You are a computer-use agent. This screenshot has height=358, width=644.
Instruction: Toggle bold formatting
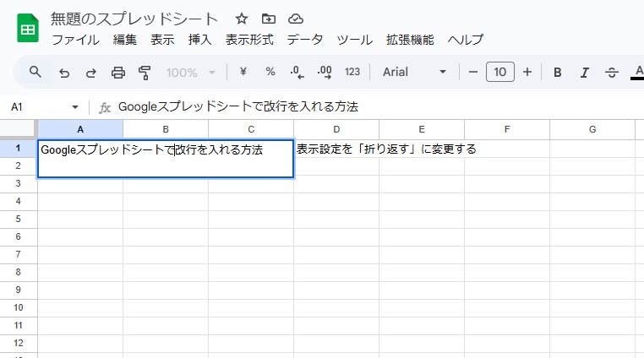point(557,73)
